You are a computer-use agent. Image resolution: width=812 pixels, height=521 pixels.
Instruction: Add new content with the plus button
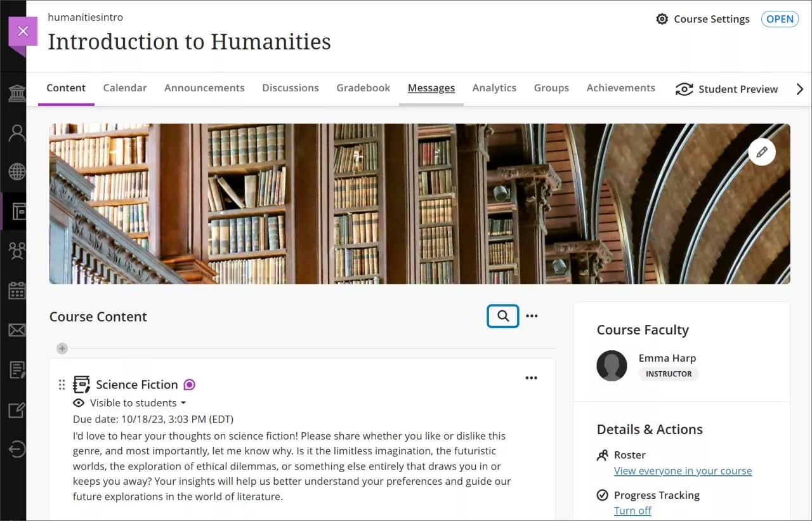tap(62, 348)
